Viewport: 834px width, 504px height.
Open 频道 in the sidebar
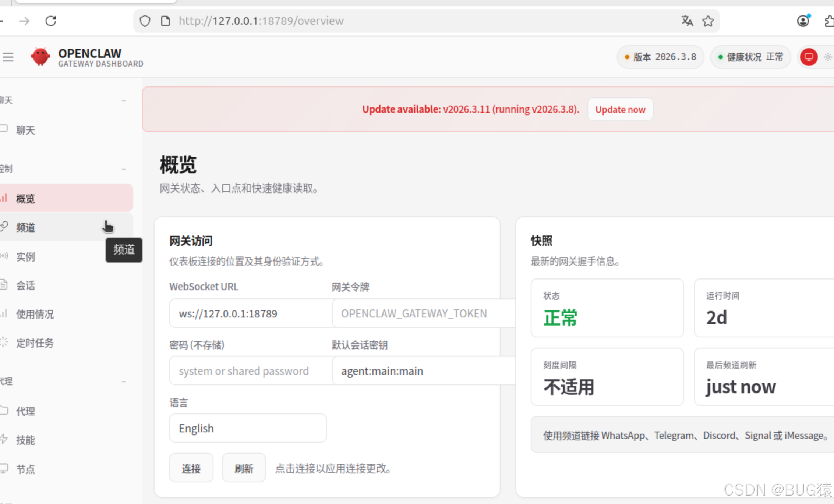[26, 228]
